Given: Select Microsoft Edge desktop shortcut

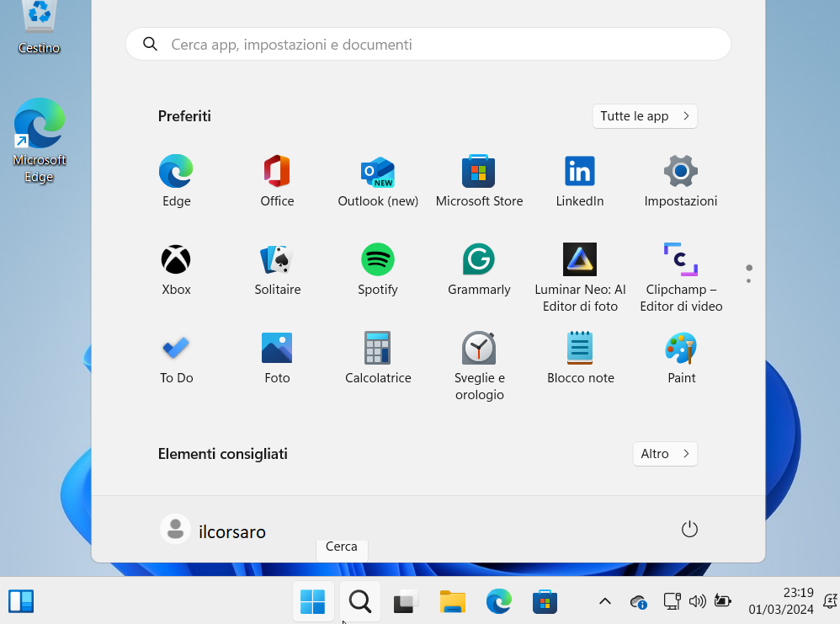Looking at the screenshot, I should 39,141.
